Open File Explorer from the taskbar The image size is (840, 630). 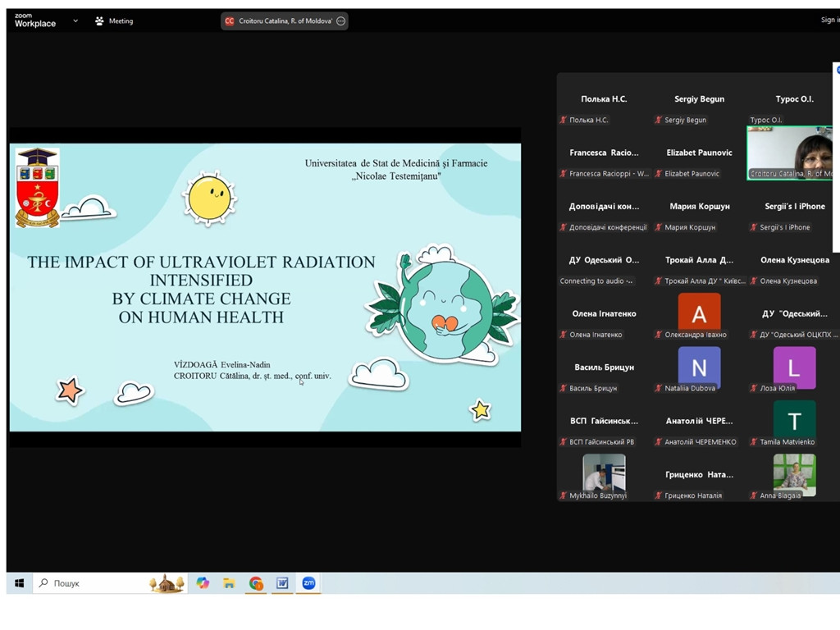pos(229,583)
